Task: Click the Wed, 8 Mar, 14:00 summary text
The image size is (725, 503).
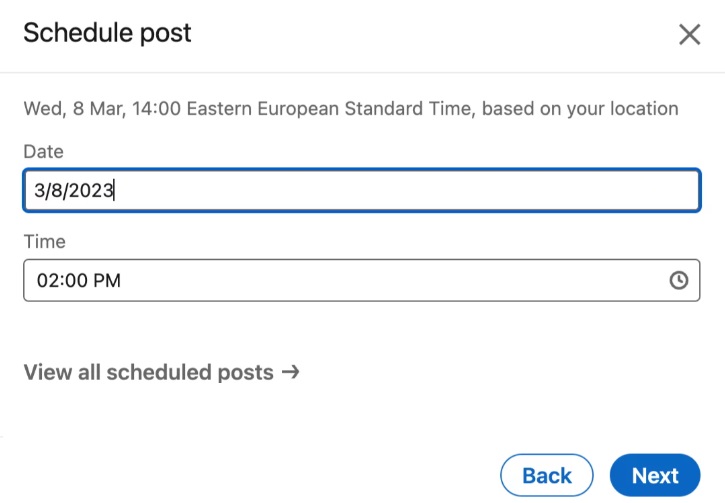Action: 102,109
